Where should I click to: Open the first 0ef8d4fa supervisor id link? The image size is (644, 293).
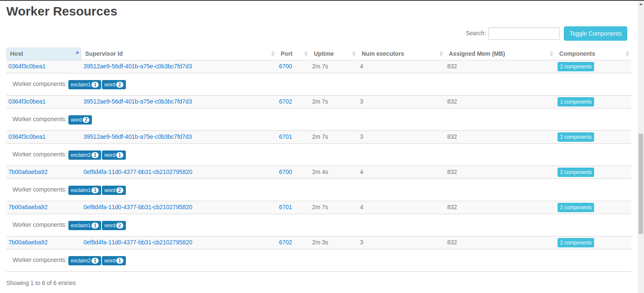click(138, 172)
